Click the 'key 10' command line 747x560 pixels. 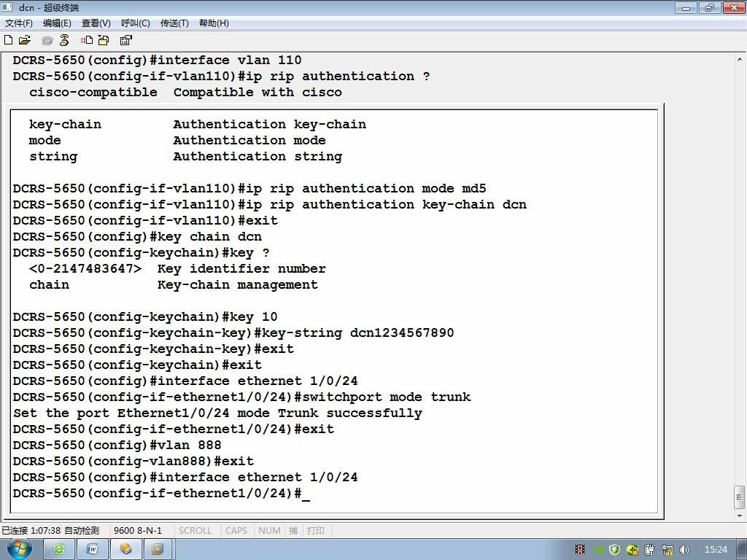click(x=145, y=316)
